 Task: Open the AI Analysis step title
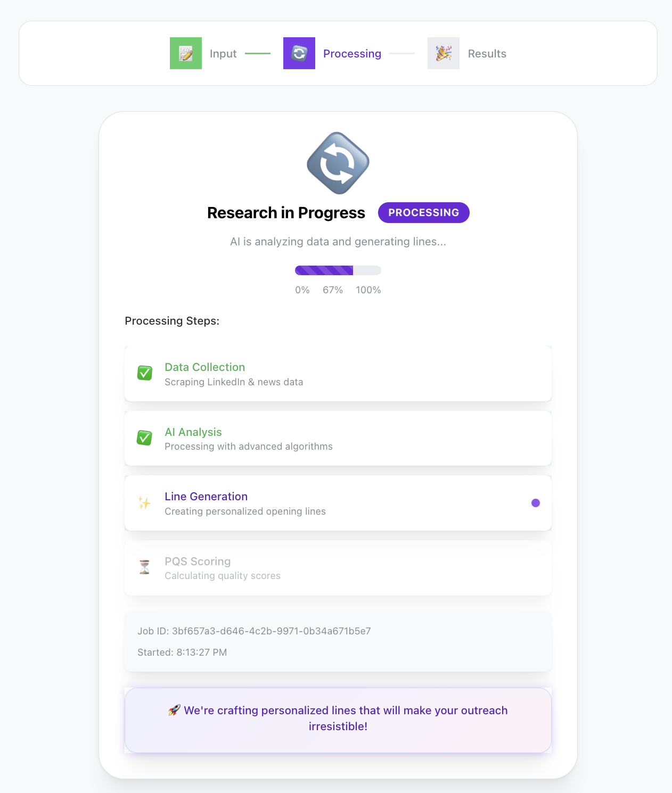193,432
